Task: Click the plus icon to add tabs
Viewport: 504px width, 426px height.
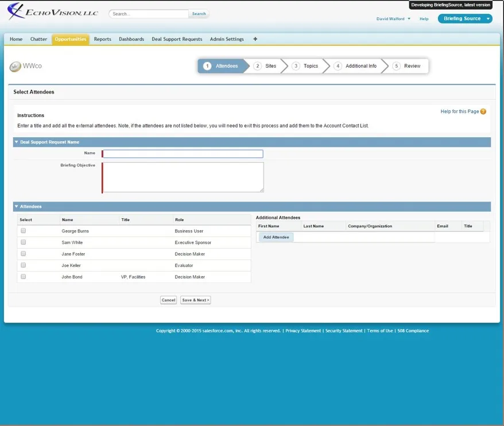Action: (255, 39)
